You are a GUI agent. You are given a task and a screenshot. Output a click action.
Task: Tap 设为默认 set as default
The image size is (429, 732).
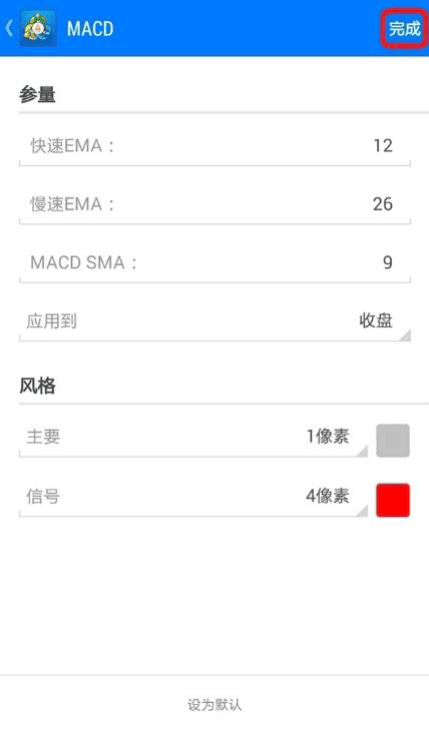(215, 704)
